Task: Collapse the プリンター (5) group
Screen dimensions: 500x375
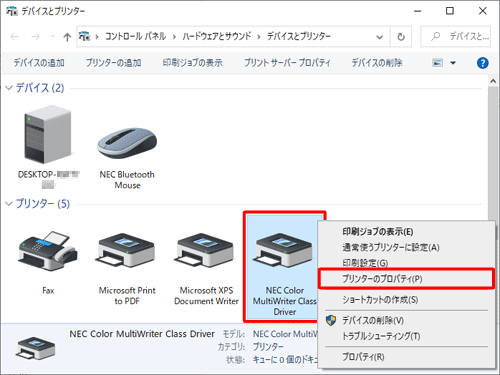Action: point(9,204)
